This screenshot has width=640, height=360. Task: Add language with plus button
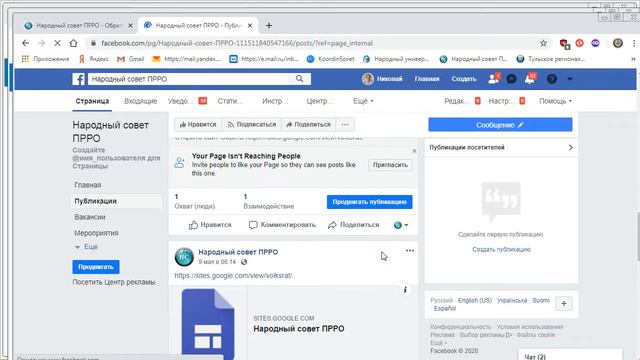click(x=564, y=304)
